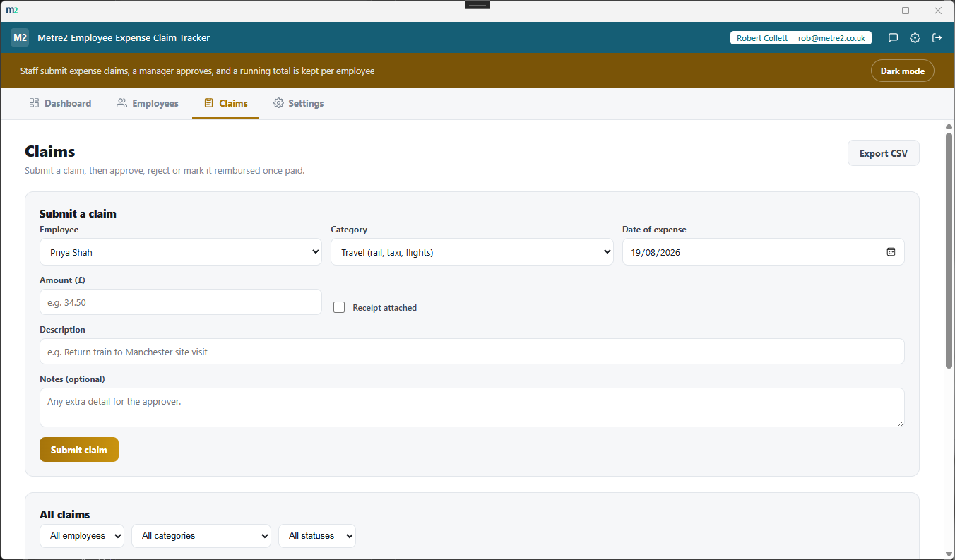Image resolution: width=955 pixels, height=560 pixels.
Task: Click the Claims page heading
Action: click(x=50, y=151)
